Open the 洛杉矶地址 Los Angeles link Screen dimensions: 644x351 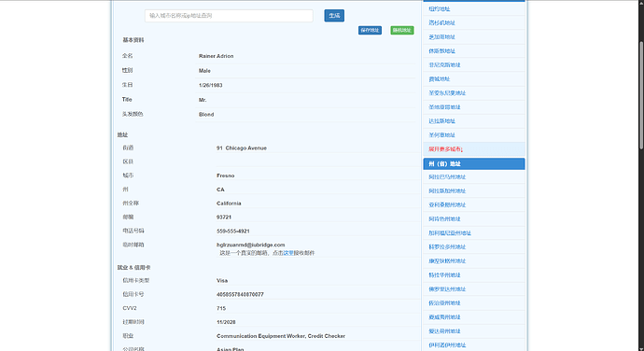click(441, 23)
